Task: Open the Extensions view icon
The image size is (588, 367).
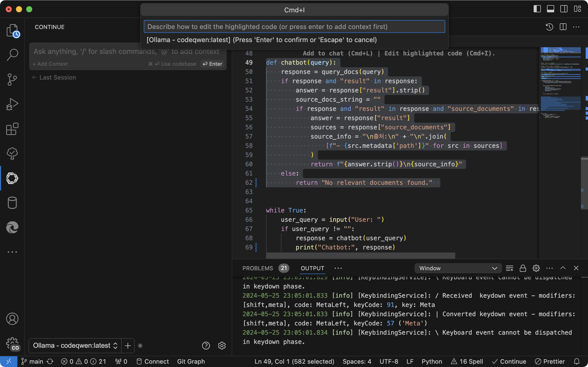Action: (x=12, y=129)
